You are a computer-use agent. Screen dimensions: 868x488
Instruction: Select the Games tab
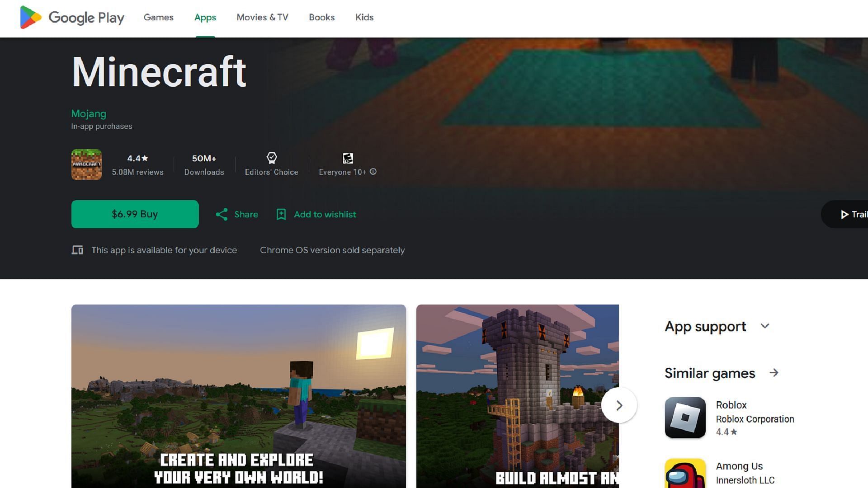pyautogui.click(x=158, y=17)
